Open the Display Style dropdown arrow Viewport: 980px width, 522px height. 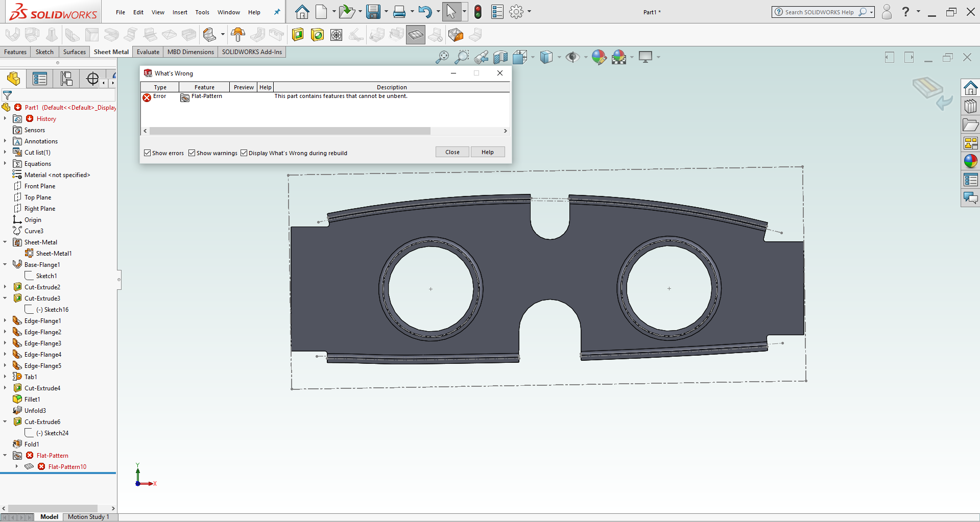(x=559, y=57)
